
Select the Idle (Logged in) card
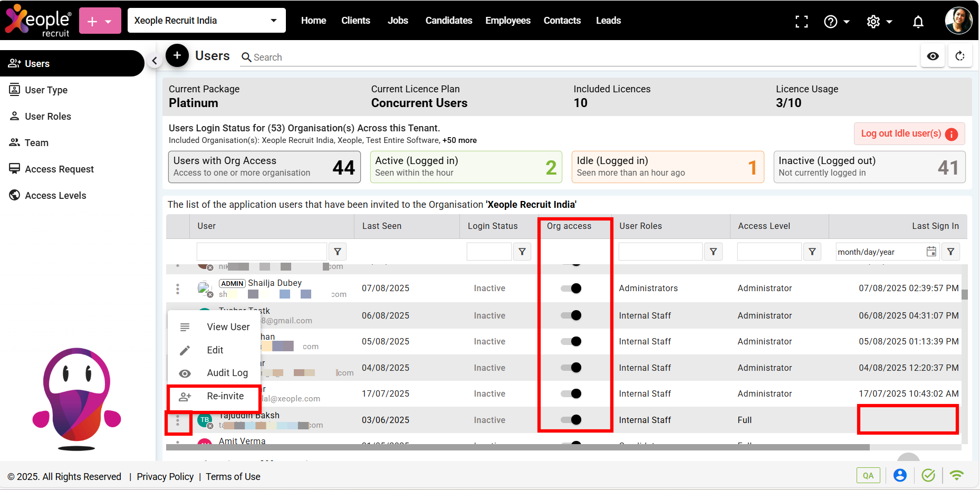tap(668, 167)
